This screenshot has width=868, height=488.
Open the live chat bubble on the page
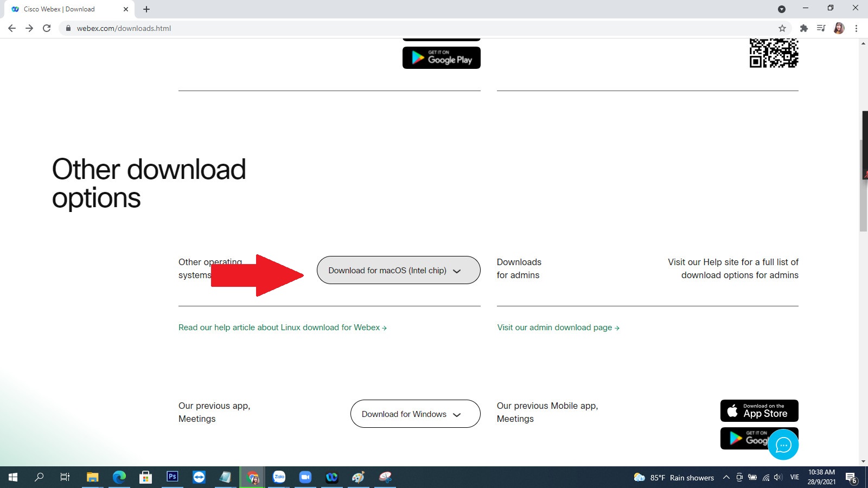pos(783,445)
